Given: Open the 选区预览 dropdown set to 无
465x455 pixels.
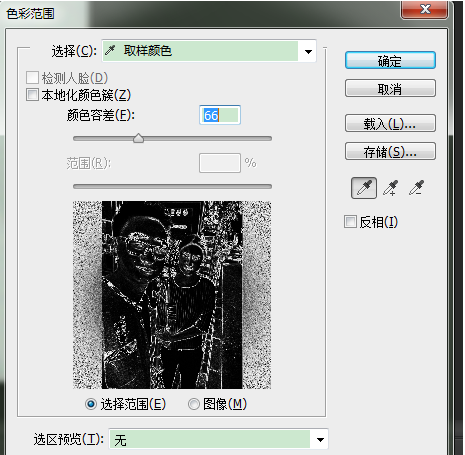Looking at the screenshot, I should click(219, 440).
